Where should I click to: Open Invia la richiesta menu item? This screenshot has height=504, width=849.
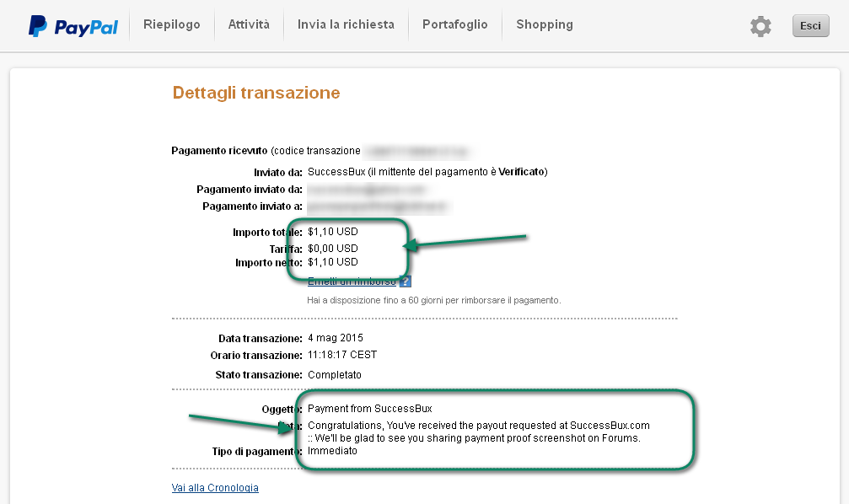(346, 24)
